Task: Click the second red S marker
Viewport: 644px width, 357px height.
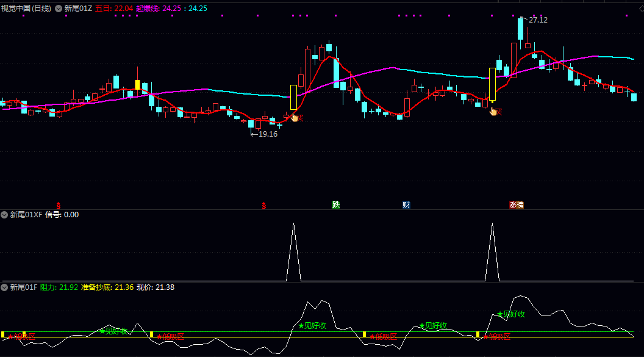Action: [x=264, y=205]
